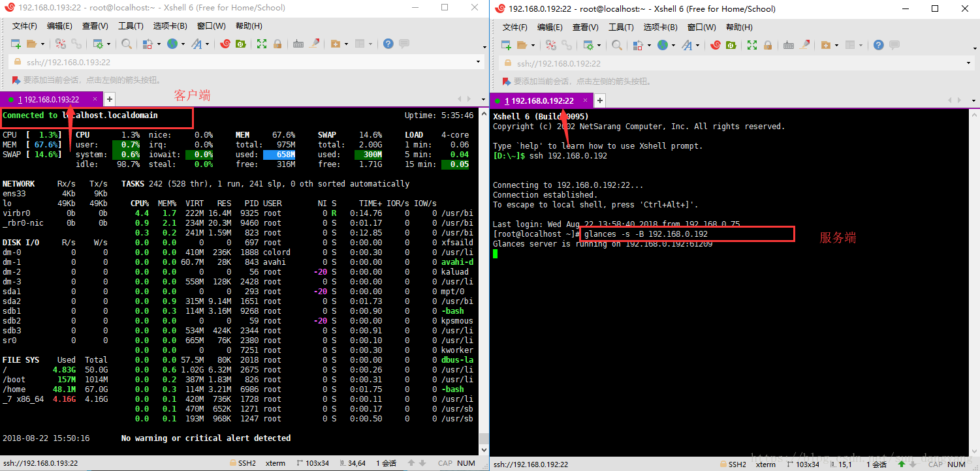
Task: Expand Font dropdown arrow in 192.168.0.193 window
Action: point(208,44)
